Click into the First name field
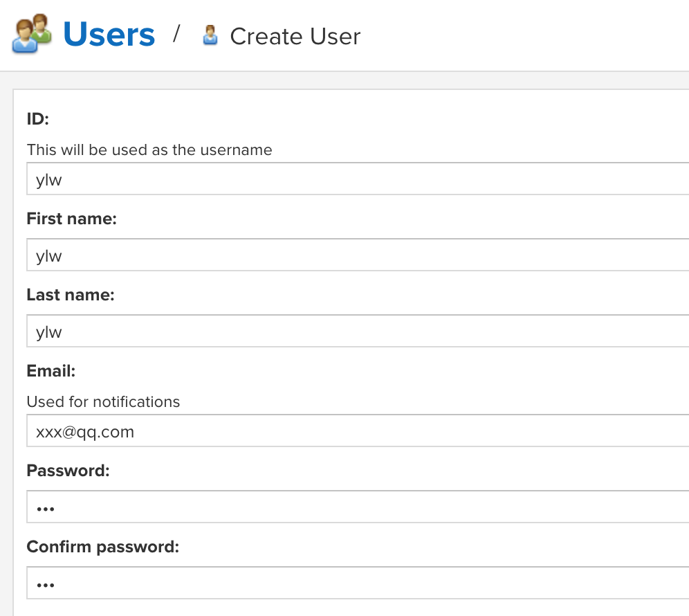 (358, 255)
